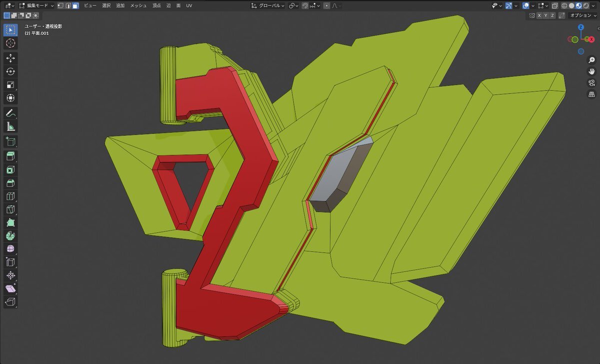Image resolution: width=600 pixels, height=364 pixels.
Task: Switch to face select mode
Action: click(x=75, y=5)
